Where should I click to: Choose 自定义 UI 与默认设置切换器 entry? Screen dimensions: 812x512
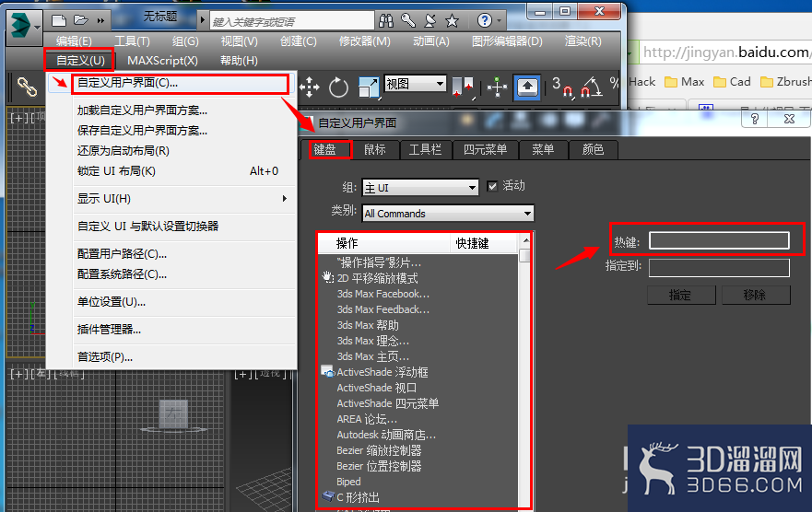(x=172, y=226)
